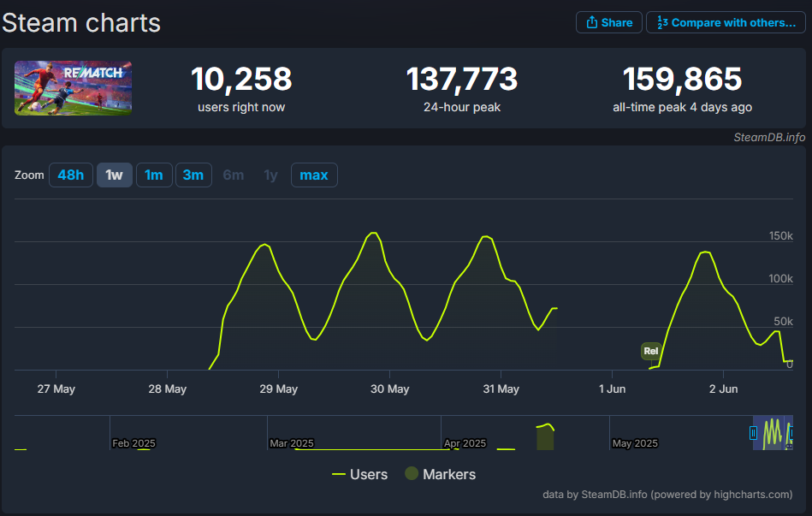The width and height of the screenshot is (812, 516).
Task: Click May 2025 in the navigator
Action: 635,443
